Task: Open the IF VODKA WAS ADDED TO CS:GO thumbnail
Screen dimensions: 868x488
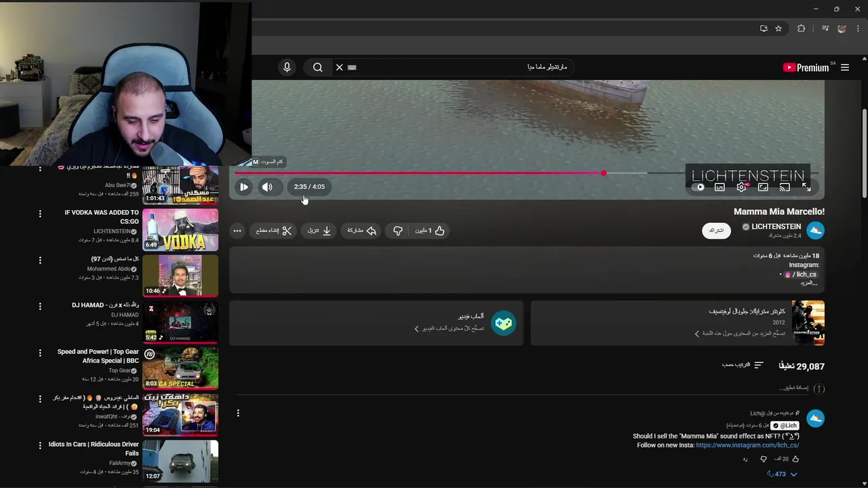Action: (x=180, y=230)
